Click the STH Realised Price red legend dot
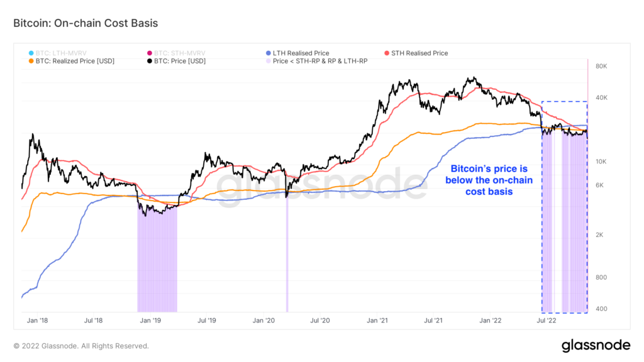Screen dimensions: 644x362 [x=386, y=53]
